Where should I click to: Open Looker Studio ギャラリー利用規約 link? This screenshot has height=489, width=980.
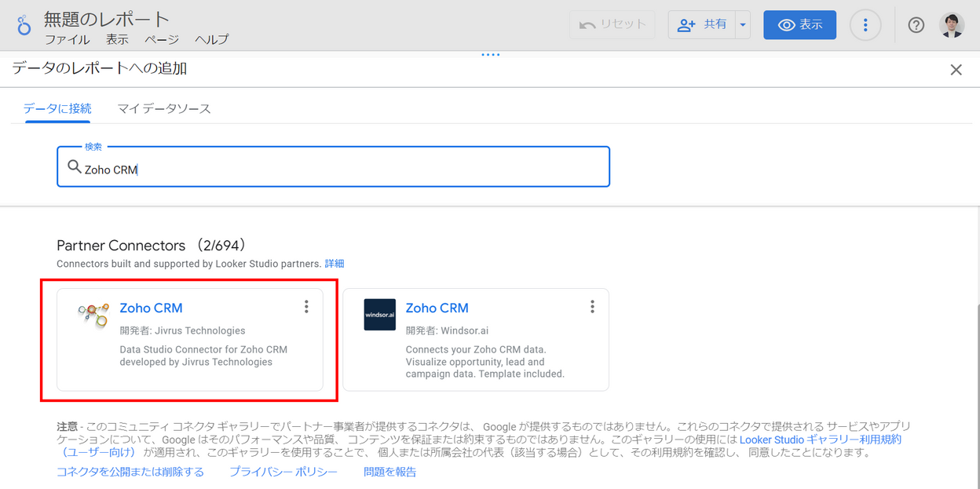[820, 440]
